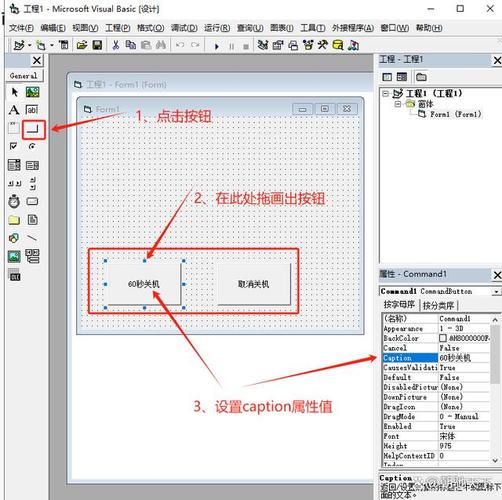This screenshot has height=500, width=502.
Task: Click the Cut scissors icon
Action: [x=116, y=45]
